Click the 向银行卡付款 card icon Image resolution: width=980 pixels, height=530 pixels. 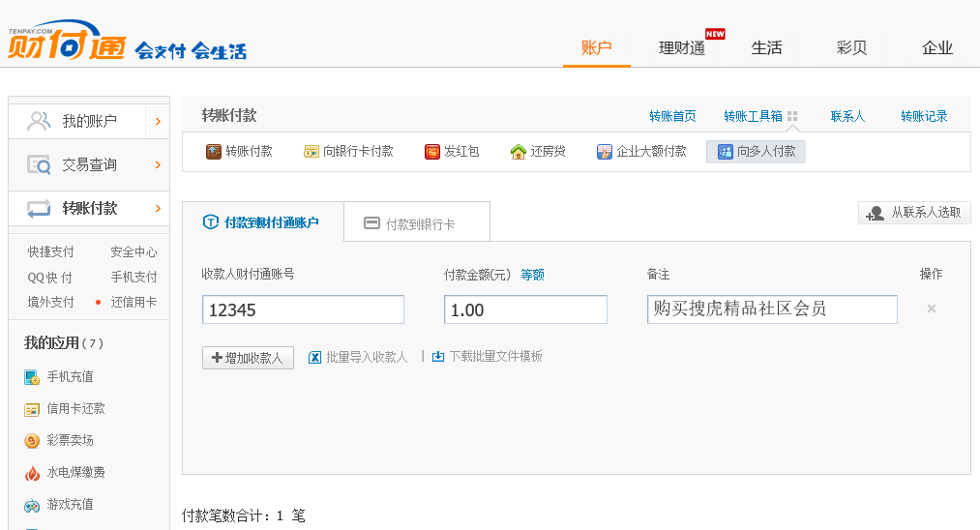click(312, 152)
